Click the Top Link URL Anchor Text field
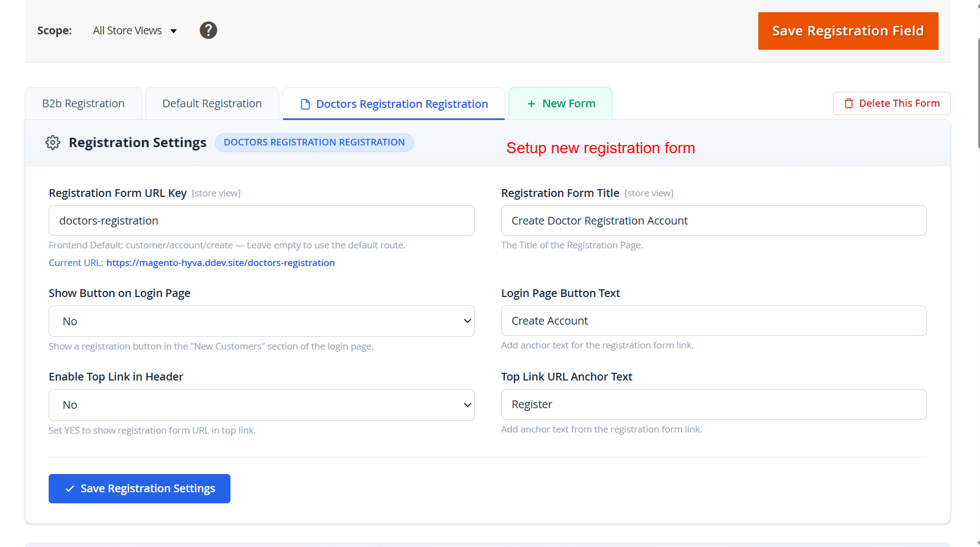Image resolution: width=980 pixels, height=547 pixels. click(x=714, y=405)
